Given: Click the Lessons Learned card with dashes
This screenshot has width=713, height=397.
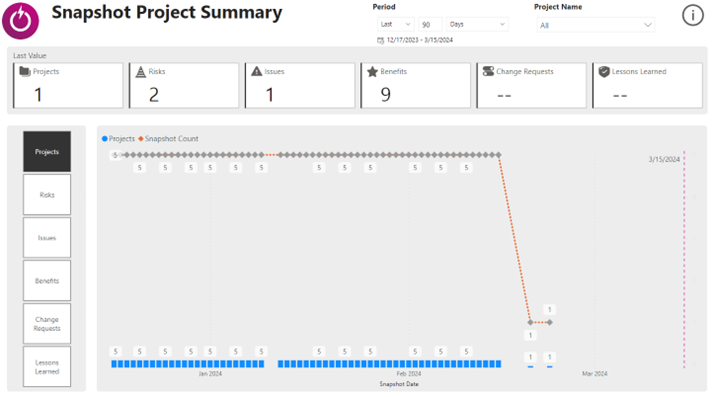Looking at the screenshot, I should coord(648,85).
